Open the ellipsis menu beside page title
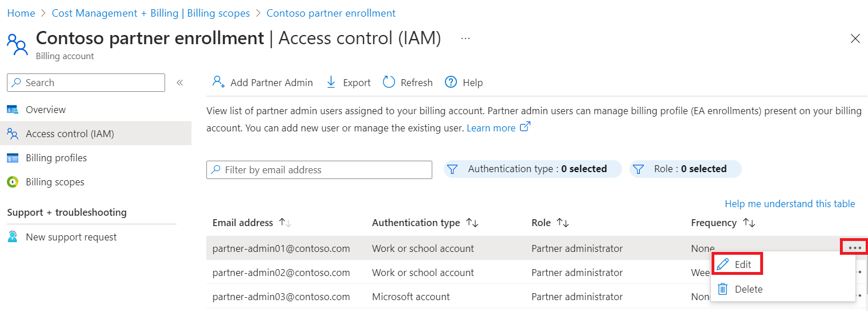The height and width of the screenshot is (311, 868). [465, 38]
